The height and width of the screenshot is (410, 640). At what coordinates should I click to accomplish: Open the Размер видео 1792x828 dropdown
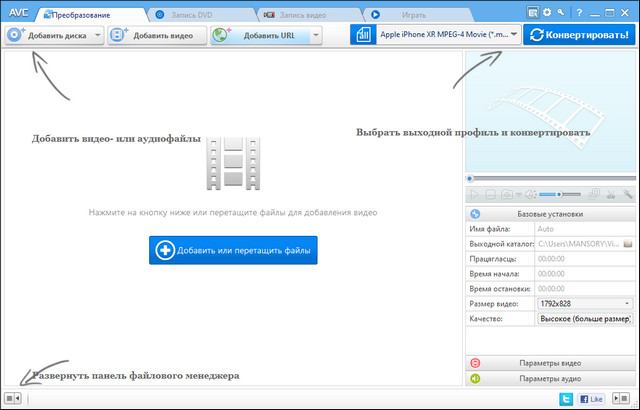[585, 304]
